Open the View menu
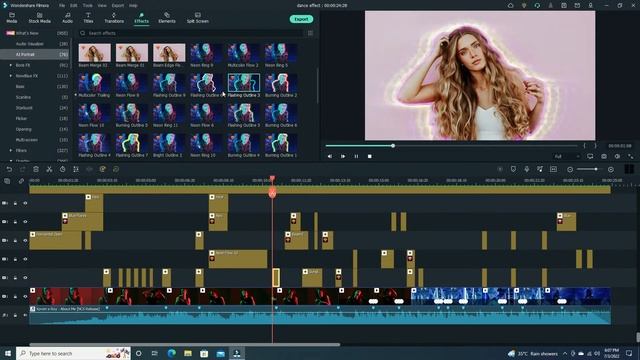 [102, 6]
